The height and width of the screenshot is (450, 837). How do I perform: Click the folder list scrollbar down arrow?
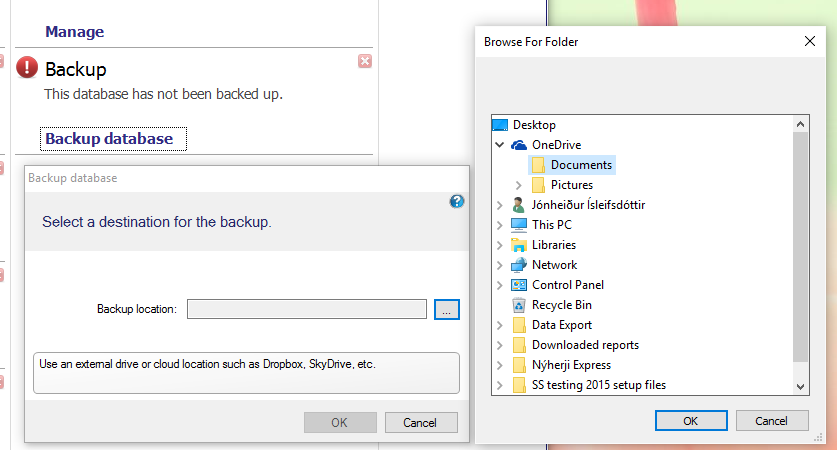[800, 386]
